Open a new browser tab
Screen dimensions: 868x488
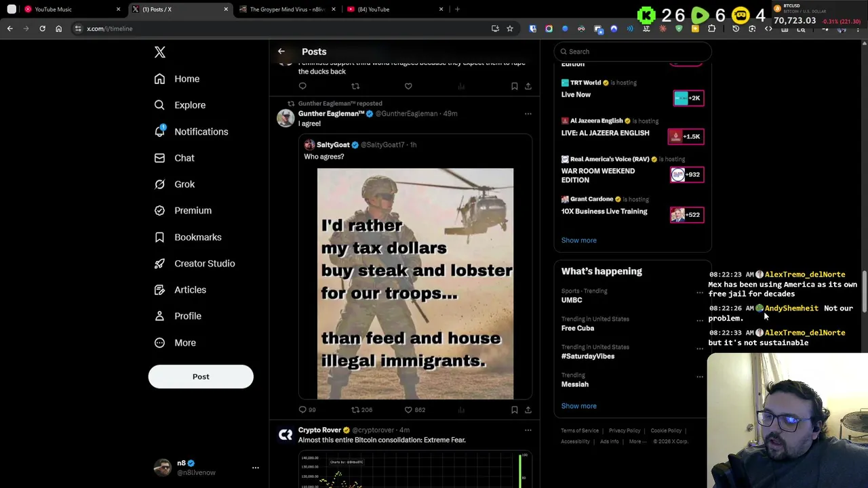point(457,9)
